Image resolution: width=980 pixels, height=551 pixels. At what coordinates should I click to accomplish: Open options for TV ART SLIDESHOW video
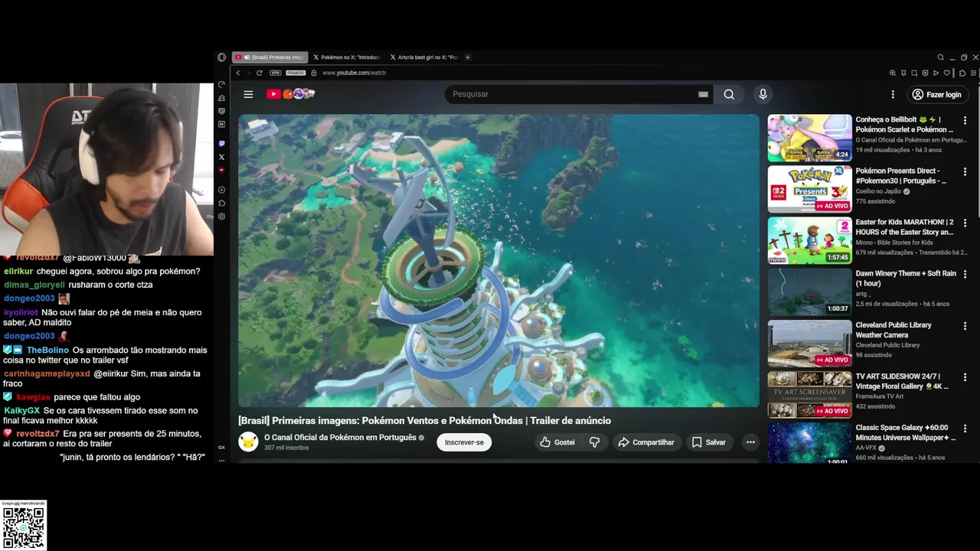point(965,377)
